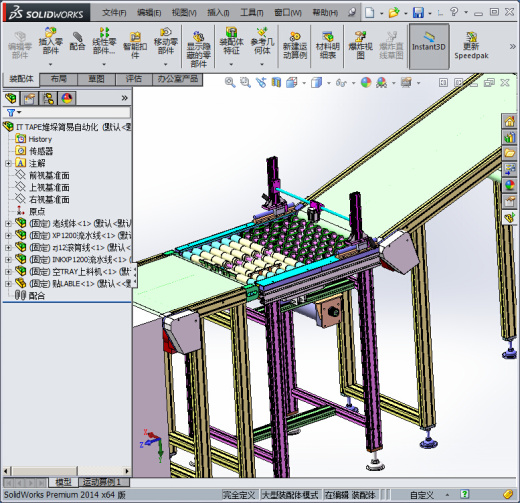Toggle Instant3D mode

click(429, 46)
